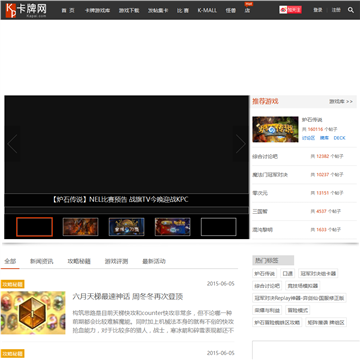Click the 炉石传说 game title in recommendations
360x360 pixels.
pyautogui.click(x=312, y=120)
